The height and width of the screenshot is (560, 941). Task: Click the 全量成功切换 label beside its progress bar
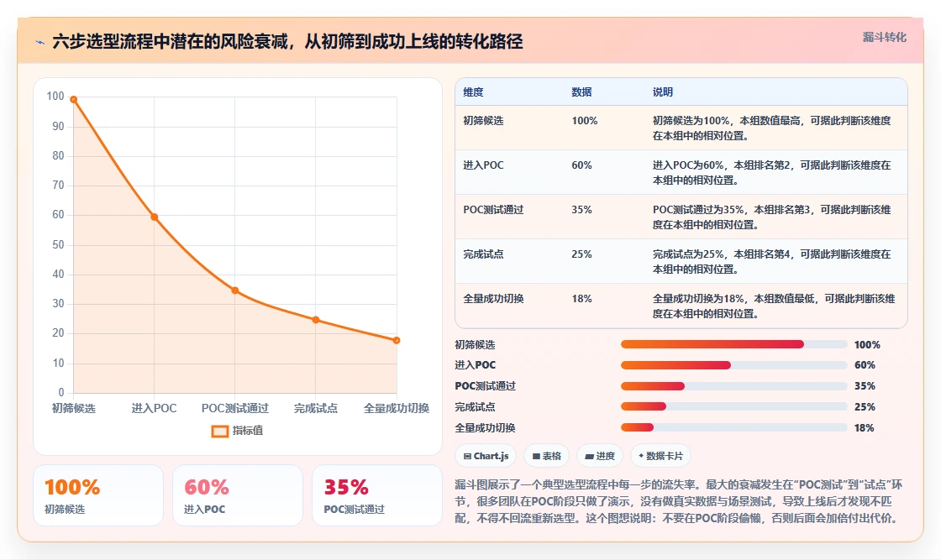[485, 428]
